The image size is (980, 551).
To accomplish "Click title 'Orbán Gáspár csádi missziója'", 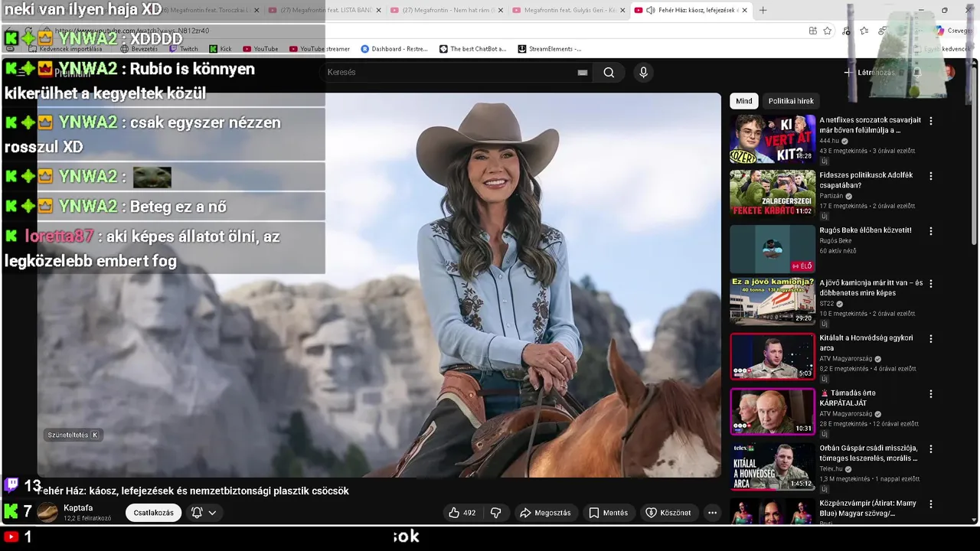I will click(x=868, y=453).
